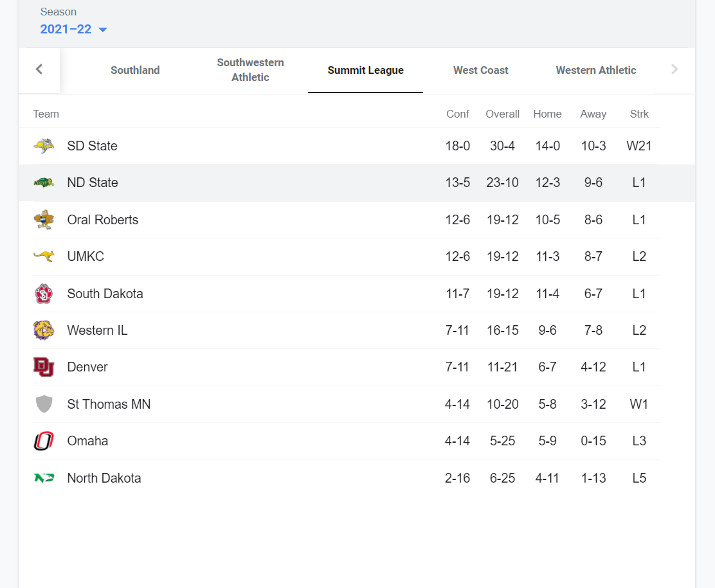
Task: Click North Dakota's 2-16 conference record
Action: coord(457,478)
